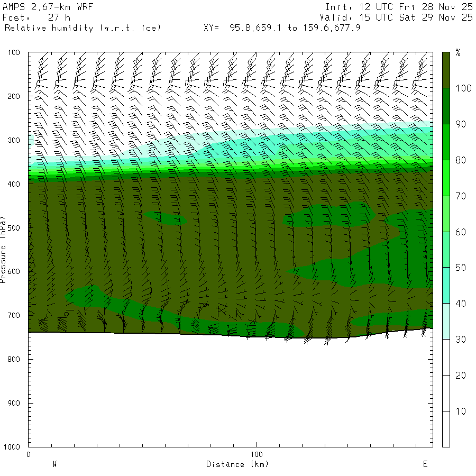Image resolution: width=476 pixels, height=476 pixels.
Task: Click the colorbar label 80
Action: tap(461, 160)
